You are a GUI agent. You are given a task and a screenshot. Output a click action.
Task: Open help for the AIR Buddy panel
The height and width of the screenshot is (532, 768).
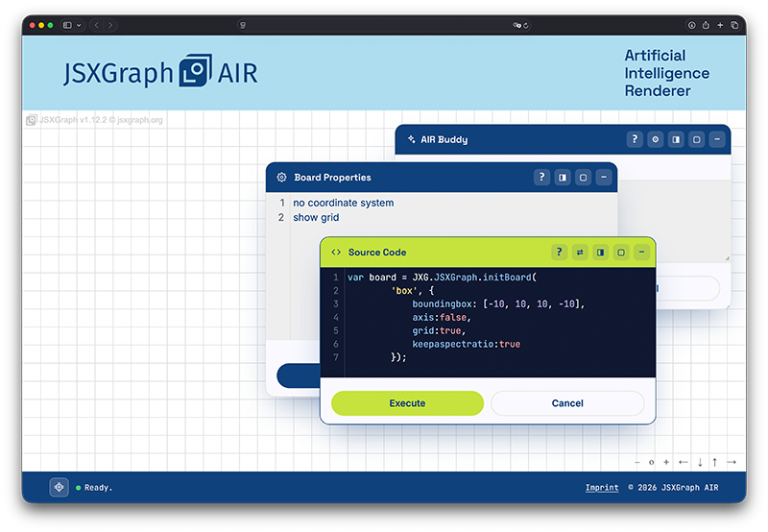[635, 139]
